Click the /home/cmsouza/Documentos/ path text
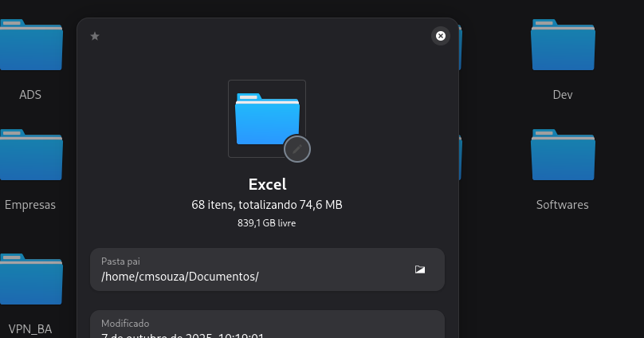 pyautogui.click(x=180, y=277)
